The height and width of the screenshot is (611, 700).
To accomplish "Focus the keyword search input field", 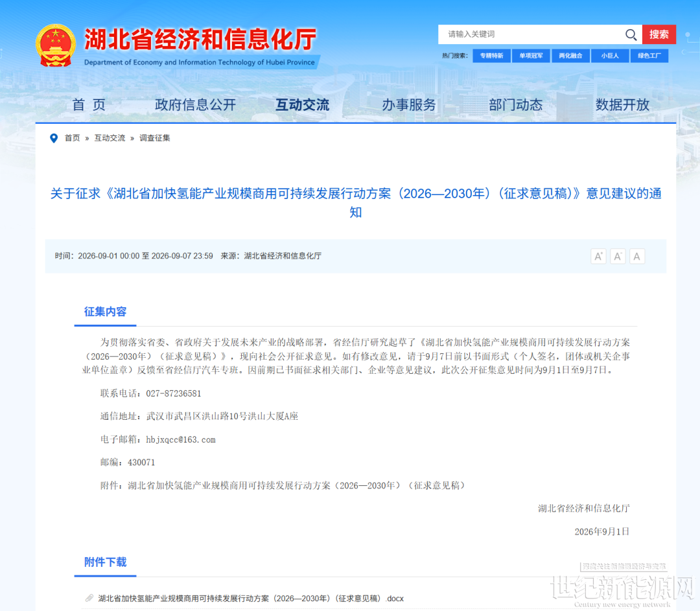I will [531, 34].
